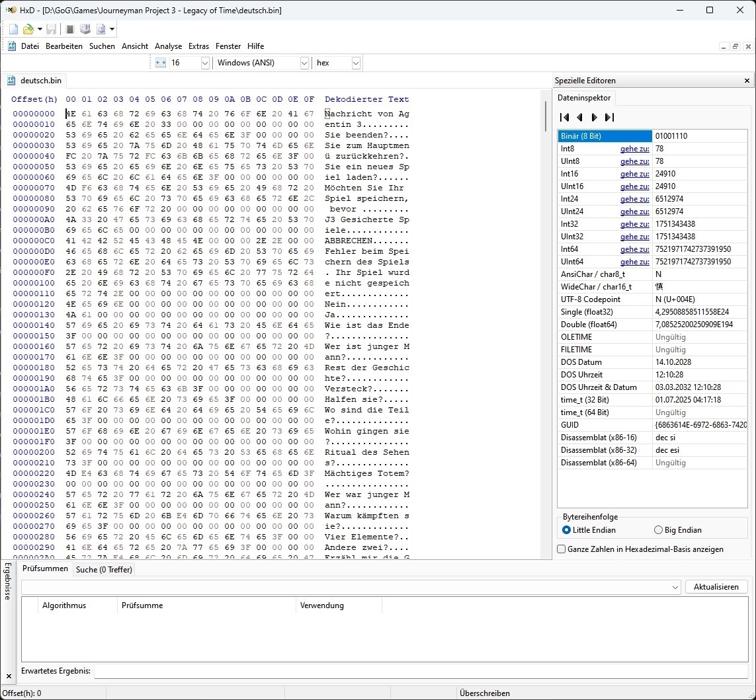
Task: Jump to last byte in Dateninspektor
Action: tap(609, 117)
